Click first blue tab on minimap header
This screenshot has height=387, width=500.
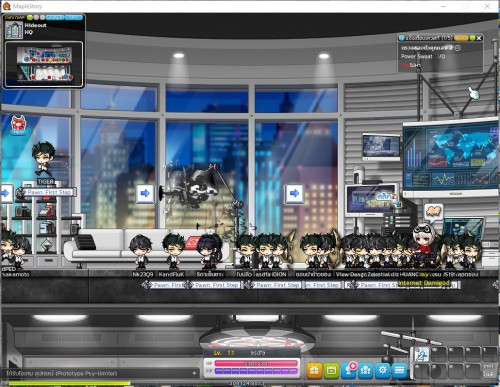pos(55,17)
